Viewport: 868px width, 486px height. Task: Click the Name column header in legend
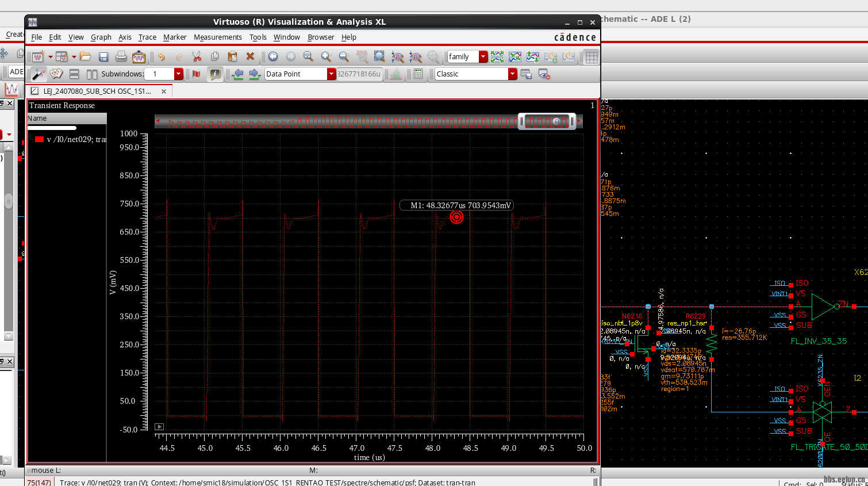[67, 118]
